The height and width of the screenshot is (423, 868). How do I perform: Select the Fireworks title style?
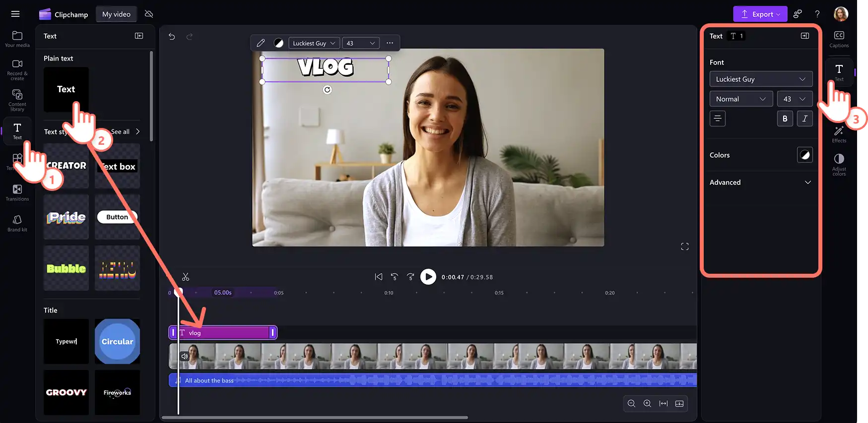(x=117, y=392)
